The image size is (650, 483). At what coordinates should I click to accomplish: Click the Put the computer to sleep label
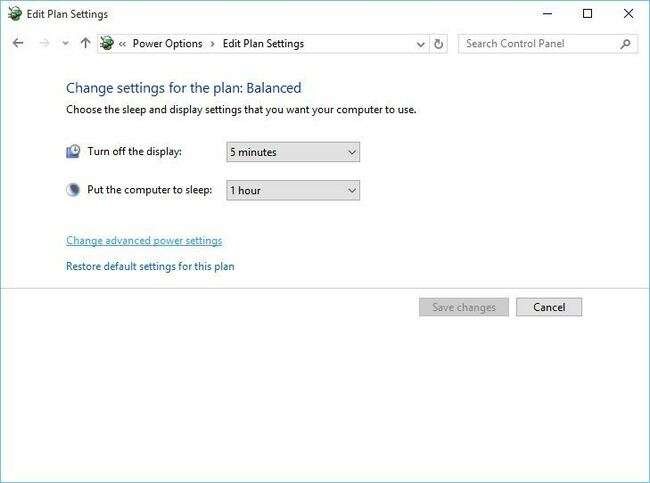(150, 190)
